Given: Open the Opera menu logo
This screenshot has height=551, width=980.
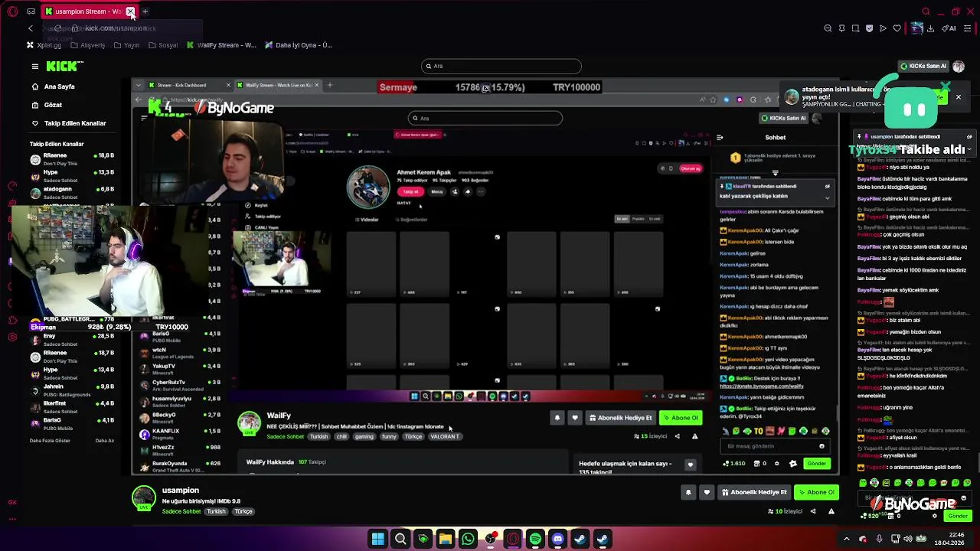Looking at the screenshot, I should [11, 11].
